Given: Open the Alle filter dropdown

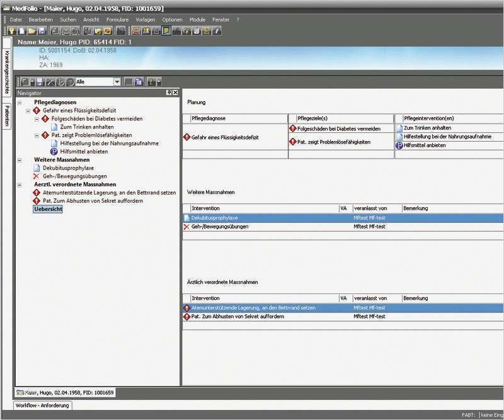Looking at the screenshot, I should pyautogui.click(x=117, y=82).
